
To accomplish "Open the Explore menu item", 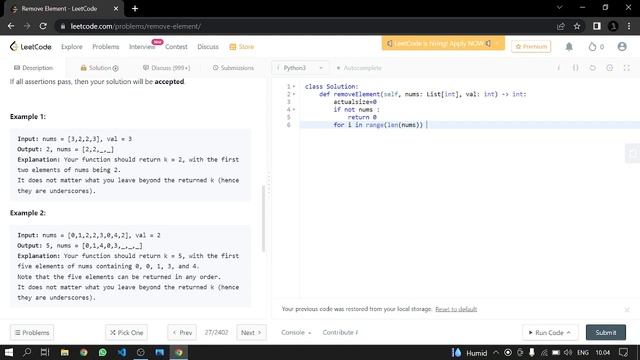I will [x=72, y=47].
